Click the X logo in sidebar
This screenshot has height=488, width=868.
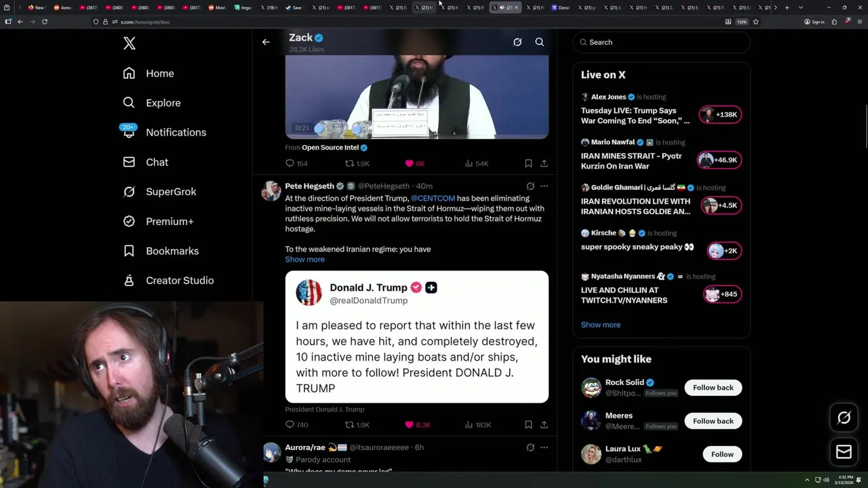[130, 43]
